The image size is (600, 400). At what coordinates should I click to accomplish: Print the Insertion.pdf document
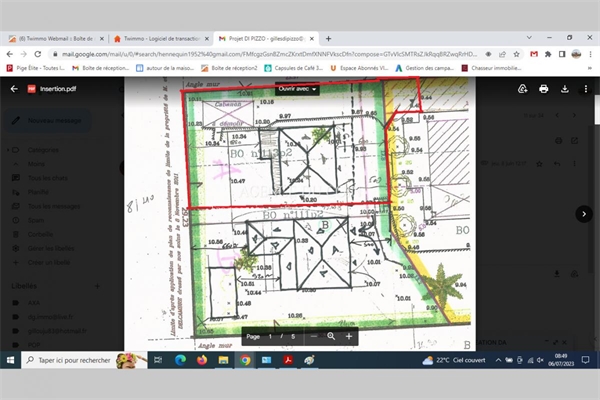543,89
